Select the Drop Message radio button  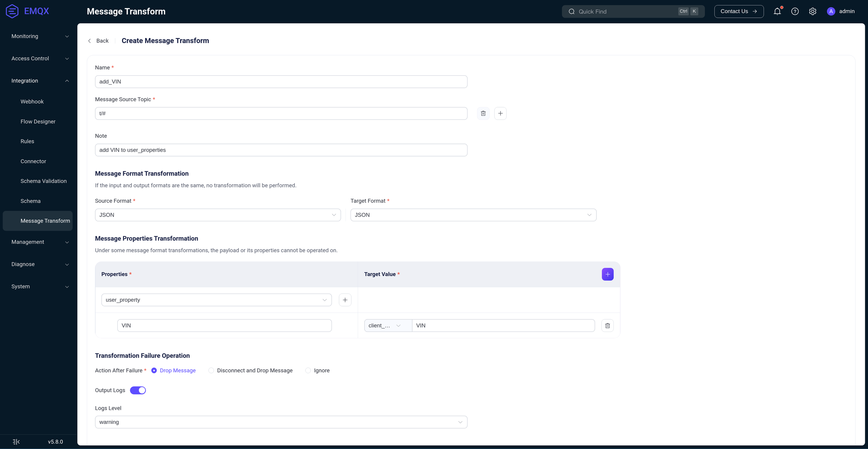(x=154, y=371)
